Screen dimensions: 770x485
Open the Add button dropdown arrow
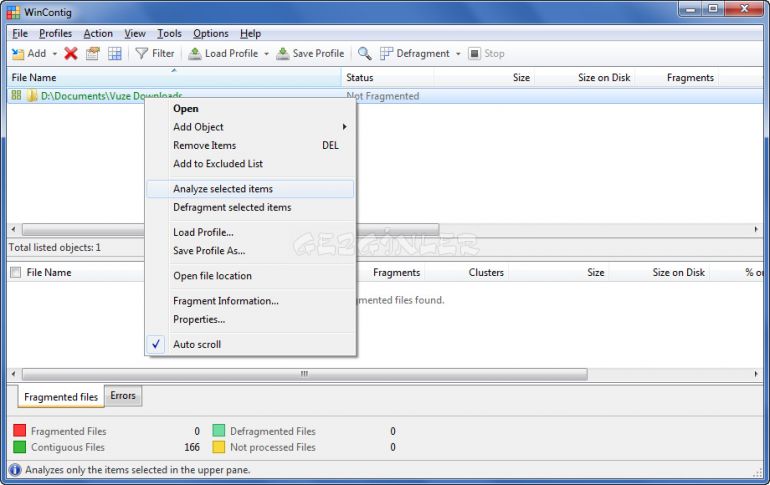55,54
